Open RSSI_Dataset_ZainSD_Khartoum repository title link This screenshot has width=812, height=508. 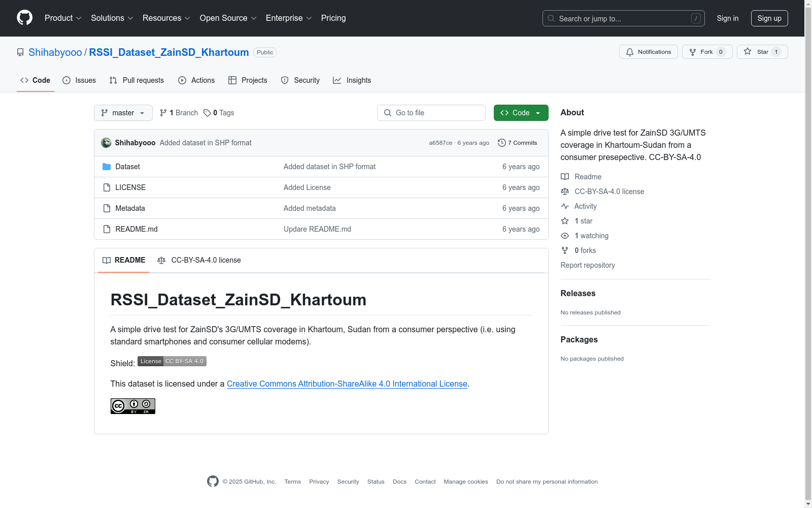(x=169, y=52)
